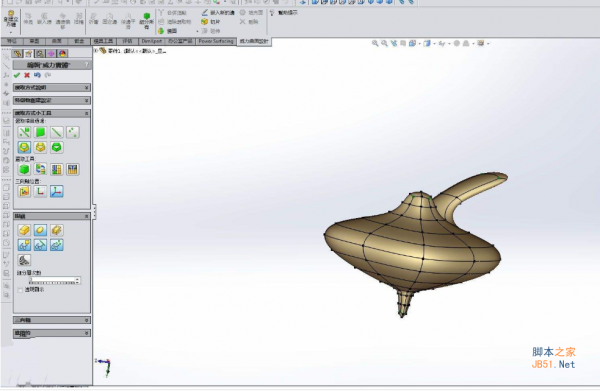
Task: Toggle the glasses-with-yellow-box visibility button
Action: (x=24, y=245)
